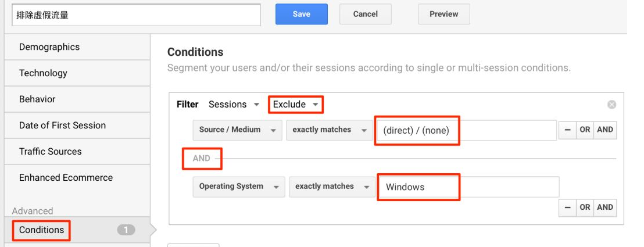This screenshot has width=644, height=247.
Task: Cancel editing the segment
Action: click(365, 14)
